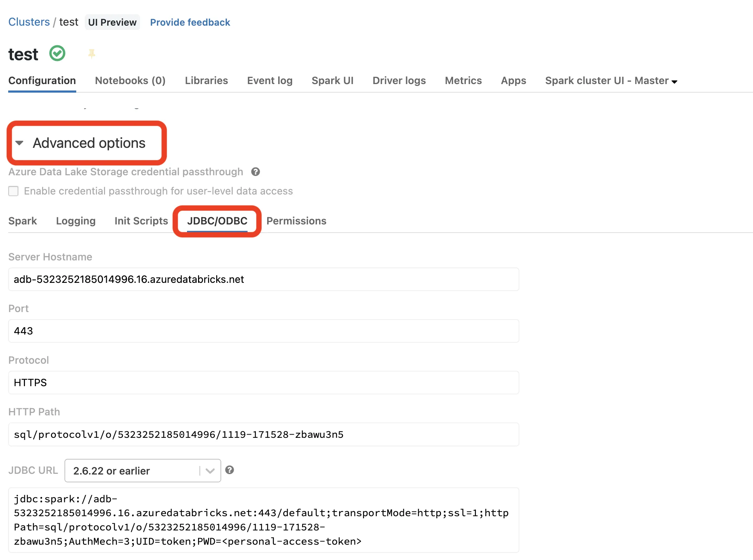The image size is (753, 560).
Task: Select the Permissions sub-tab
Action: pos(296,221)
